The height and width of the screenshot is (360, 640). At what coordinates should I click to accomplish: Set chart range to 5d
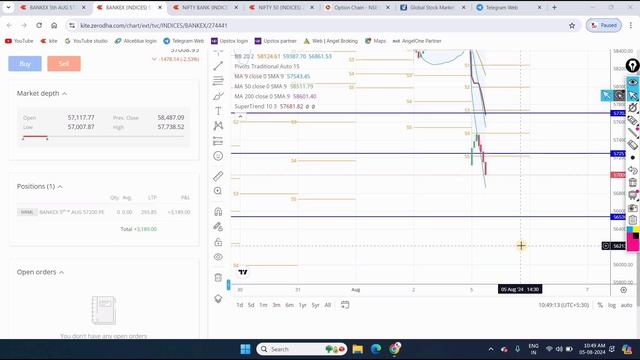251,305
